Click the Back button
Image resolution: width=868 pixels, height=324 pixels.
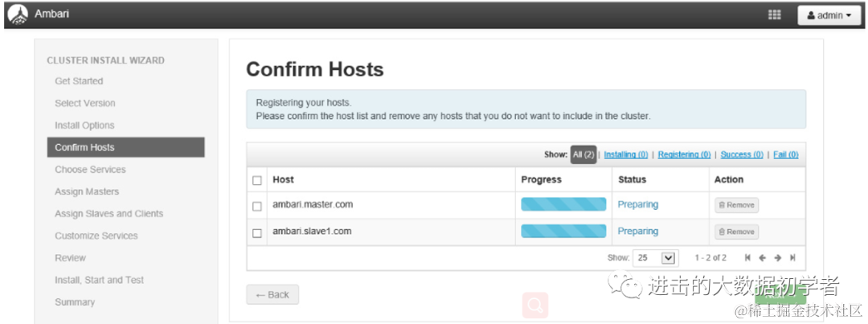pos(272,294)
